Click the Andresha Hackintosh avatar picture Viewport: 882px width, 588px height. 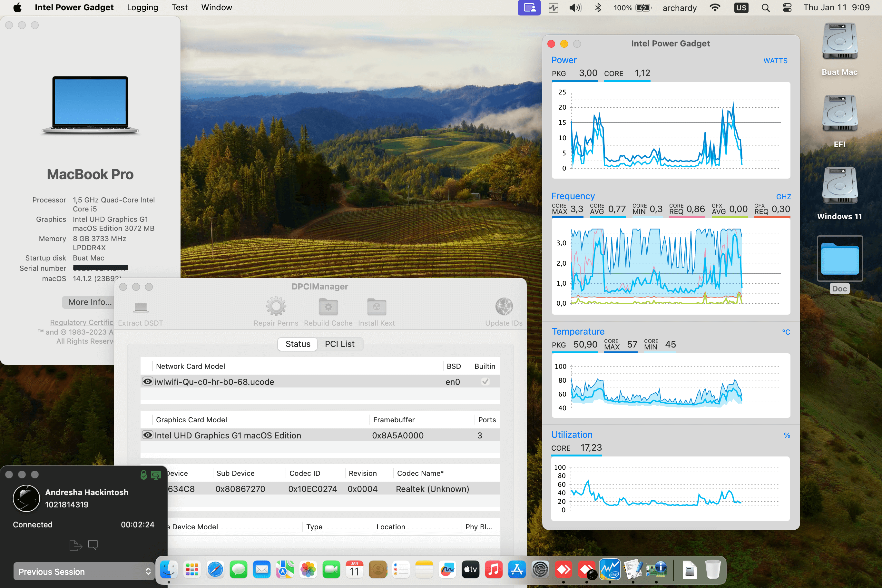click(x=26, y=498)
